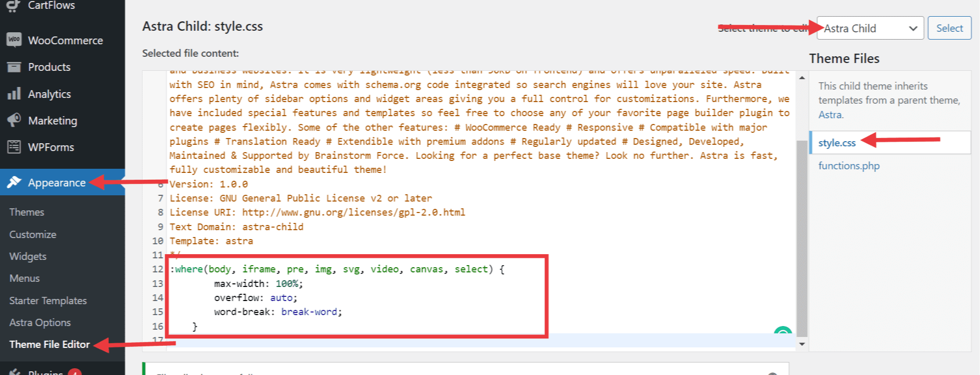Click the closing brace on line 16
The width and height of the screenshot is (980, 375).
(x=195, y=327)
